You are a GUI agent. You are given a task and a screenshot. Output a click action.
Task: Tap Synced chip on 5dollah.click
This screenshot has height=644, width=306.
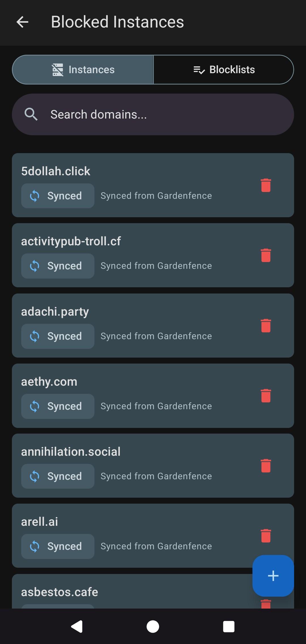coord(58,196)
